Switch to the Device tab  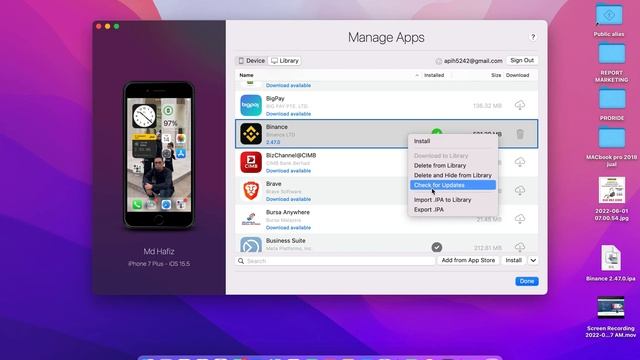[x=252, y=60]
